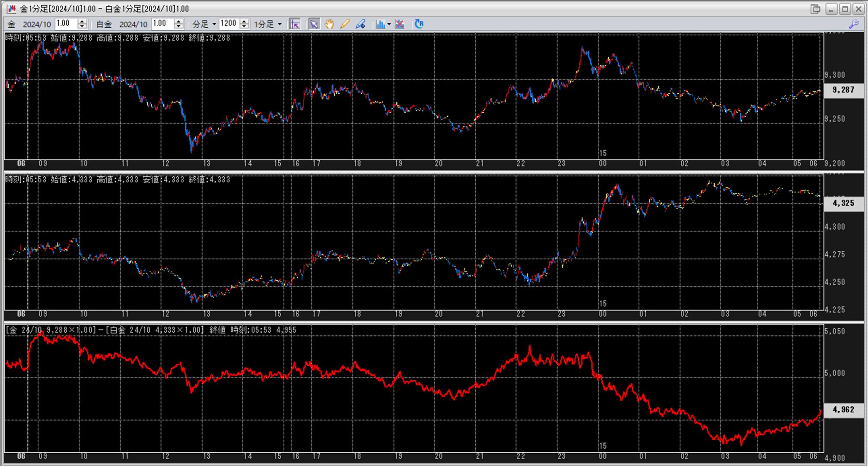
Task: Click the 白金 contract label
Action: [104, 24]
